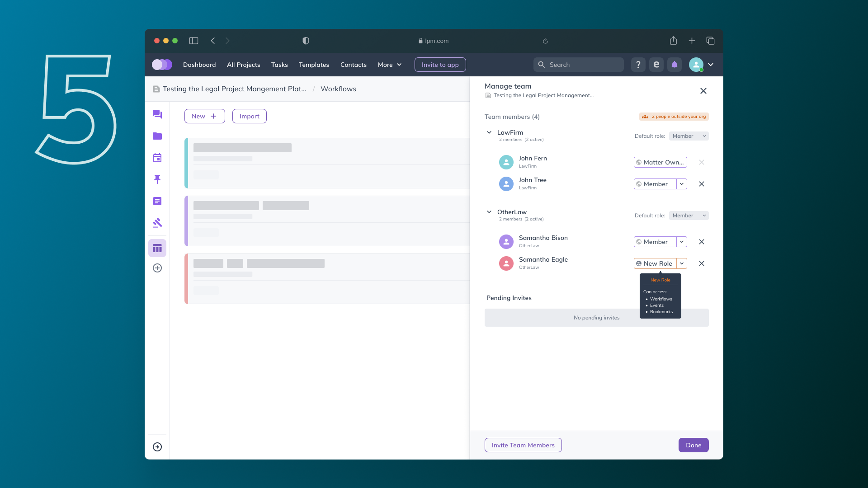Click the lpm.com address bar
The image size is (868, 488).
pos(433,41)
